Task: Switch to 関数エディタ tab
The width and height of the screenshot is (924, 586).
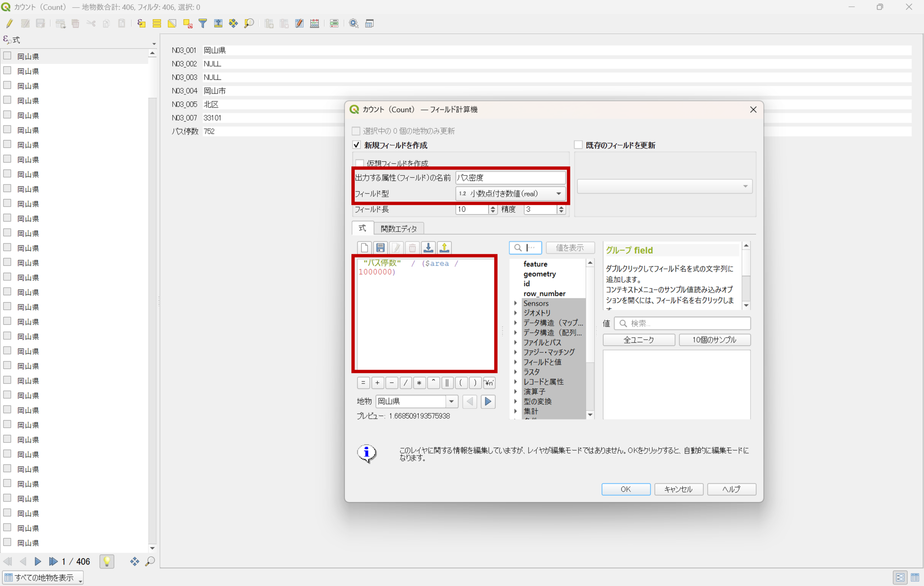Action: [399, 228]
